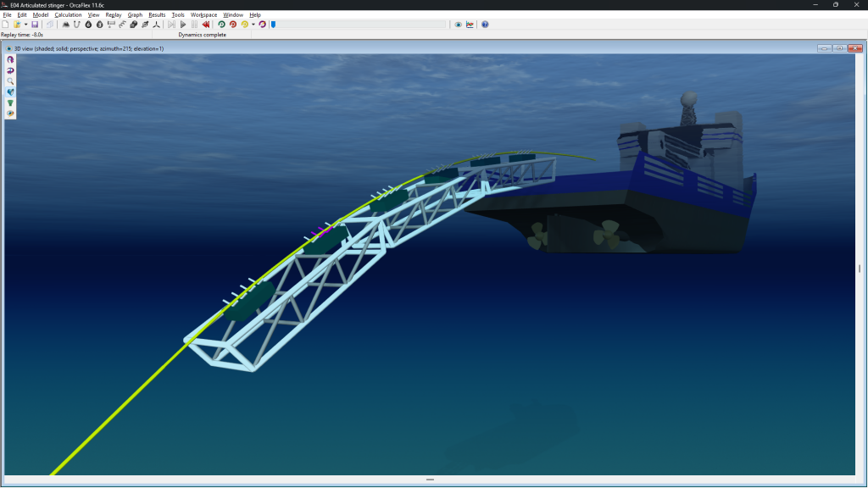Screen dimensions: 868x488
Task: Enable the green funnel tool in the view toolbar
Action: pos(11,103)
